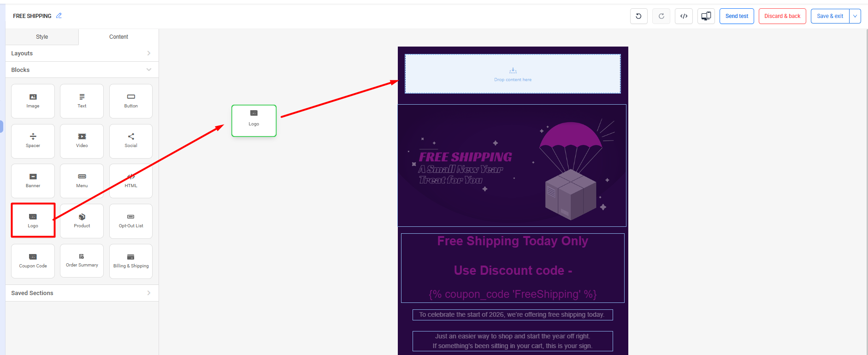Open the Save & exit dropdown arrow

point(855,16)
